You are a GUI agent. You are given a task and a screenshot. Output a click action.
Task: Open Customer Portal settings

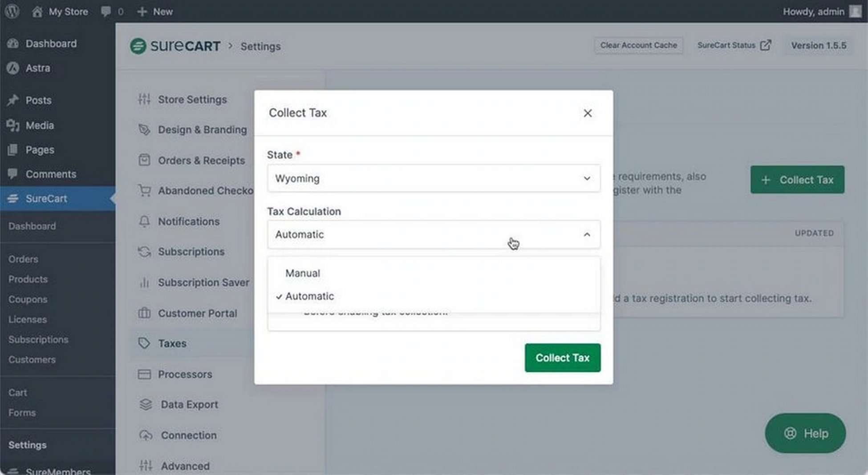[x=197, y=313]
